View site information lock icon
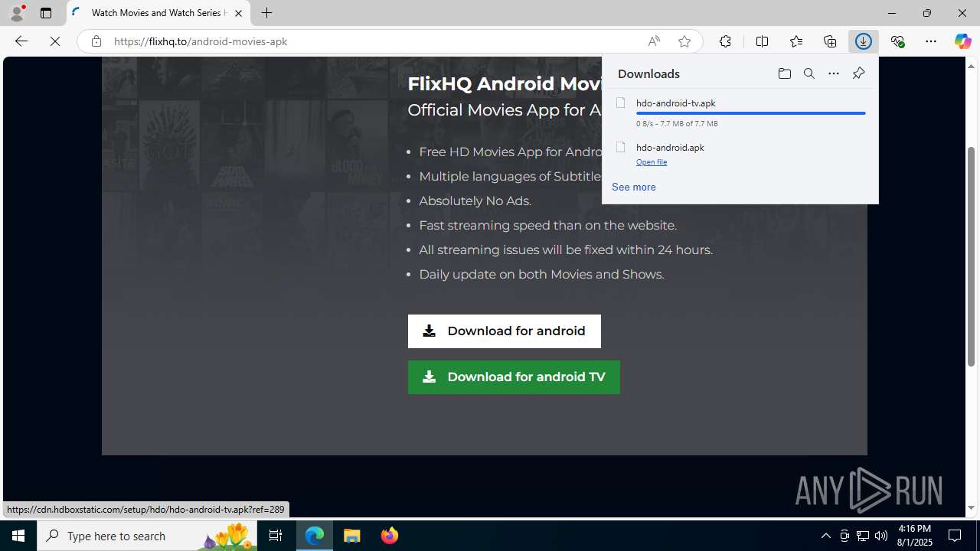Image resolution: width=980 pixels, height=551 pixels. [96, 41]
